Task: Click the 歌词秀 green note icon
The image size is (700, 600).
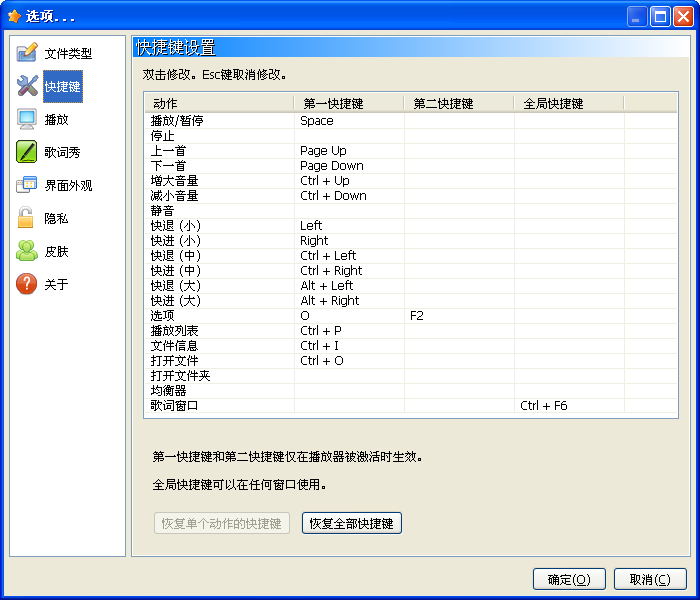Action: (x=27, y=152)
